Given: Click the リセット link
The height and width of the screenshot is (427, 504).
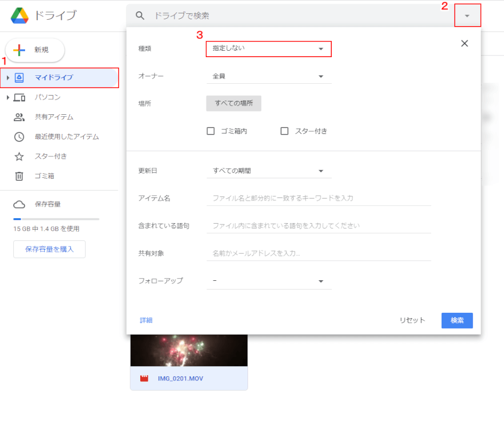Looking at the screenshot, I should tap(412, 320).
